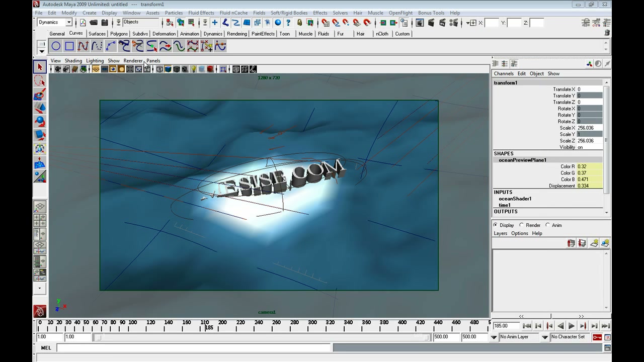Screen dimensions: 644x362
Task: Toggle select by hierarchy mode
Action: pos(170,23)
